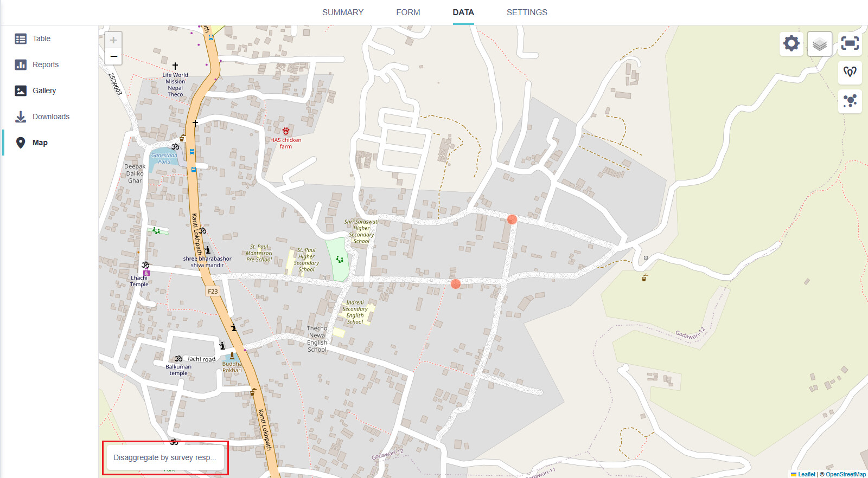The image size is (868, 478).
Task: Toggle fullscreen map view
Action: pos(850,43)
